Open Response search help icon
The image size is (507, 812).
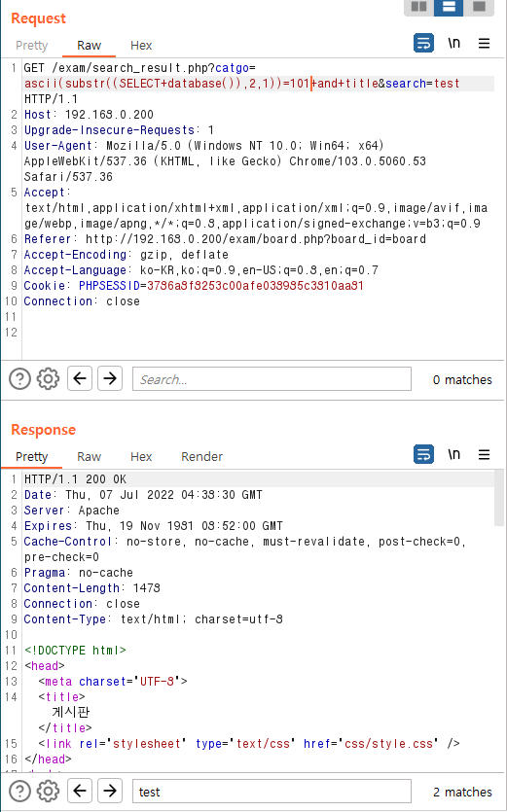(19, 792)
